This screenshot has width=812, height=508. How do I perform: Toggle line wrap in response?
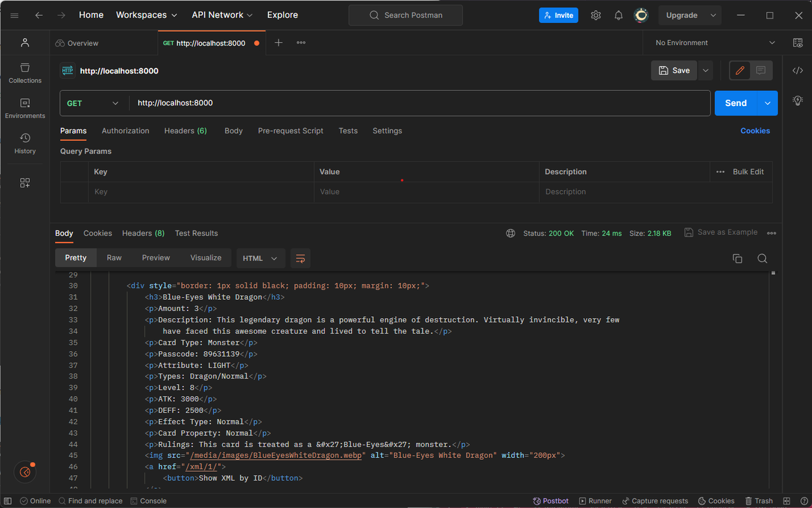301,258
